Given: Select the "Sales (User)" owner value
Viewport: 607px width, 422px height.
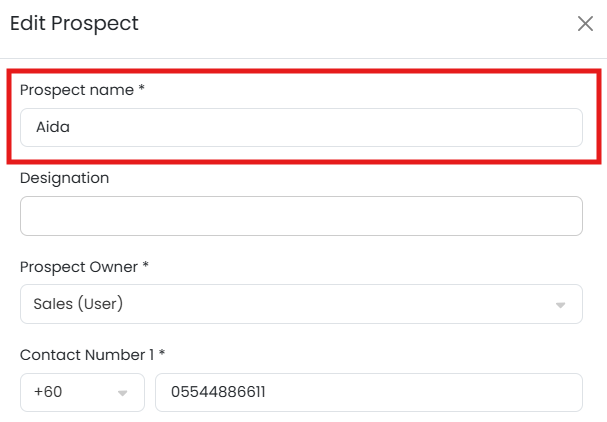Looking at the screenshot, I should pyautogui.click(x=78, y=304).
